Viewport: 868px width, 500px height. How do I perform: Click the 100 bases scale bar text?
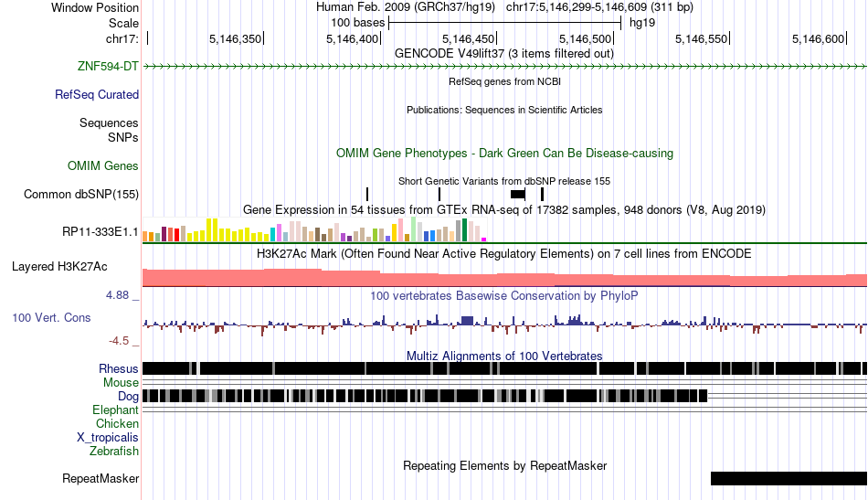point(357,23)
